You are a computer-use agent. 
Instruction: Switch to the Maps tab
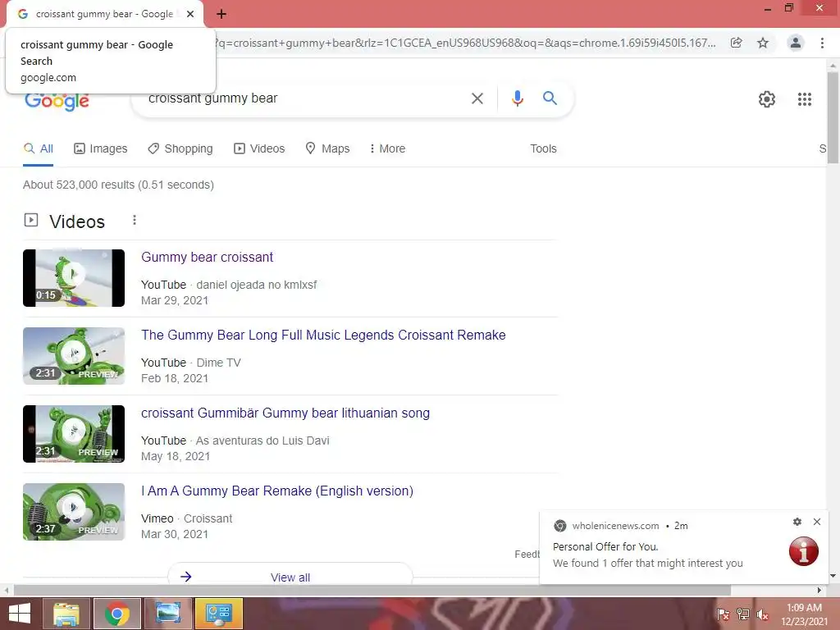[x=327, y=149]
